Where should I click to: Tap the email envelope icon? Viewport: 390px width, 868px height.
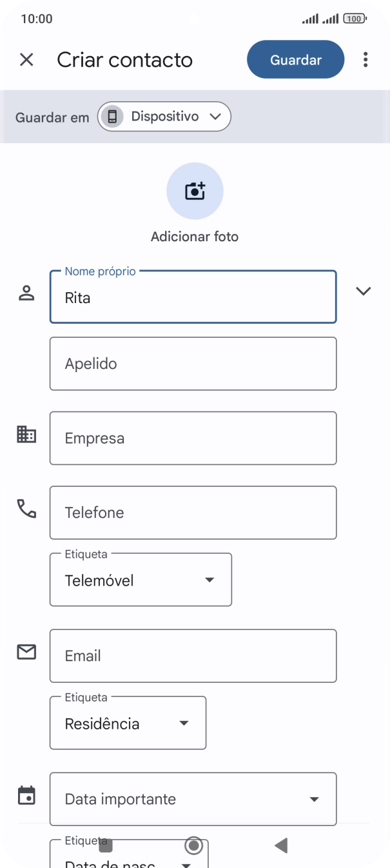click(x=26, y=652)
